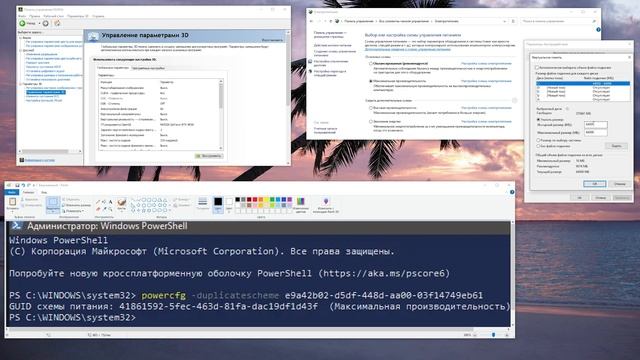The height and width of the screenshot is (360, 640).
Task: Click refresh icon beside Power Options address bar
Action: click(x=513, y=21)
